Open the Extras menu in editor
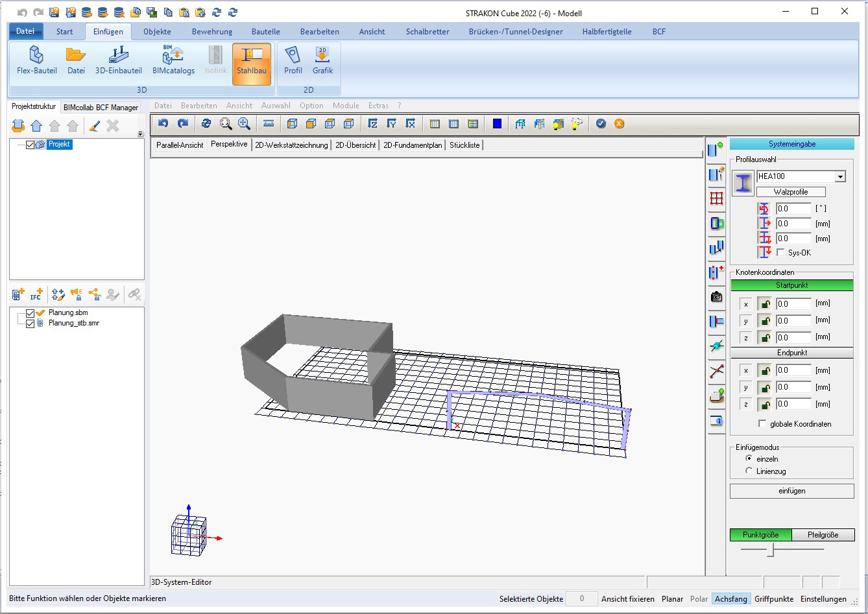 point(378,106)
